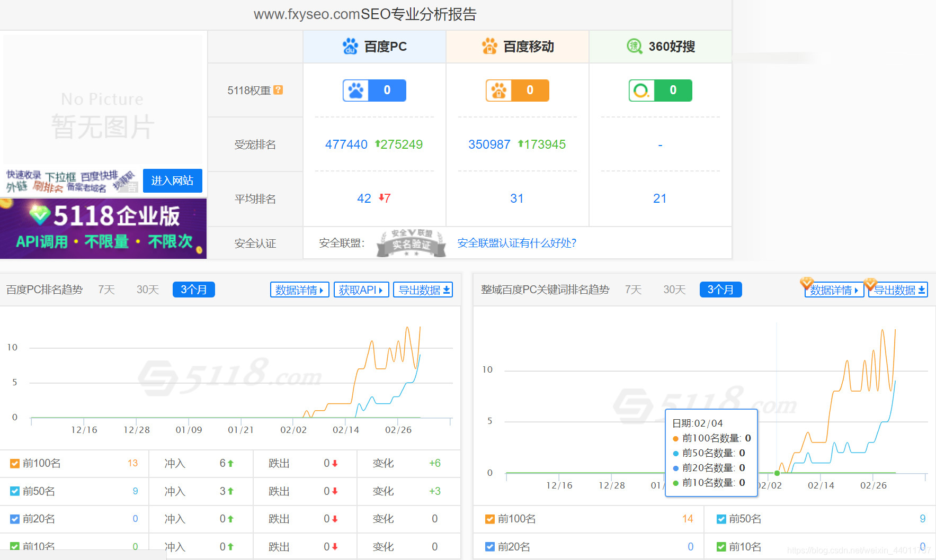Click 导出数据 in 整域 keyword panel

point(898,290)
